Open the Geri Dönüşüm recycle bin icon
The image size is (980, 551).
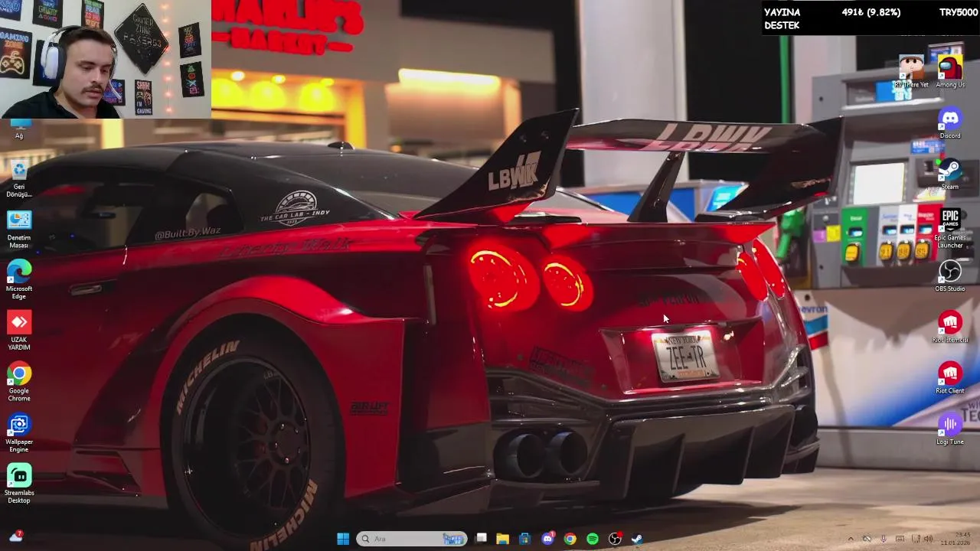click(19, 179)
